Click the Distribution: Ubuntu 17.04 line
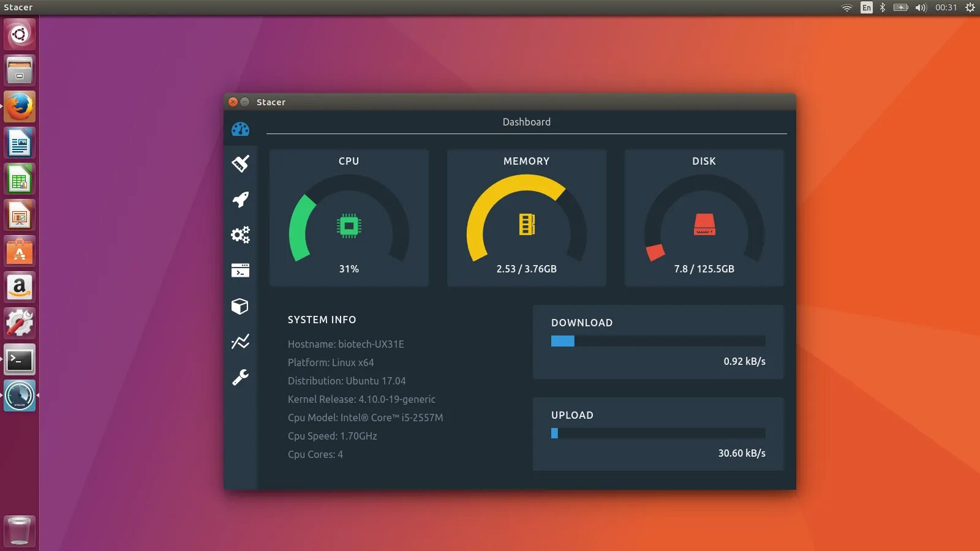This screenshot has height=551, width=980. (347, 381)
